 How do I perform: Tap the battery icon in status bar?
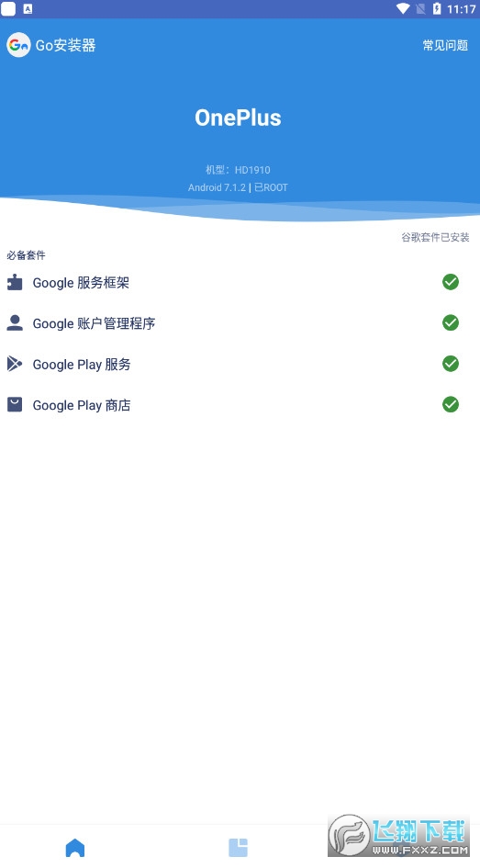(x=437, y=8)
